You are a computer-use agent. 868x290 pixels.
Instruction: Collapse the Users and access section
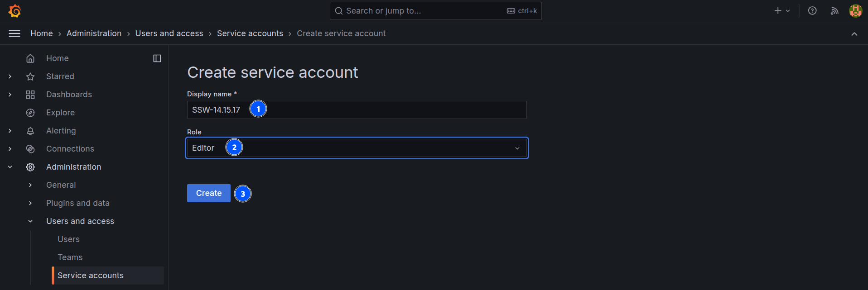point(30,221)
